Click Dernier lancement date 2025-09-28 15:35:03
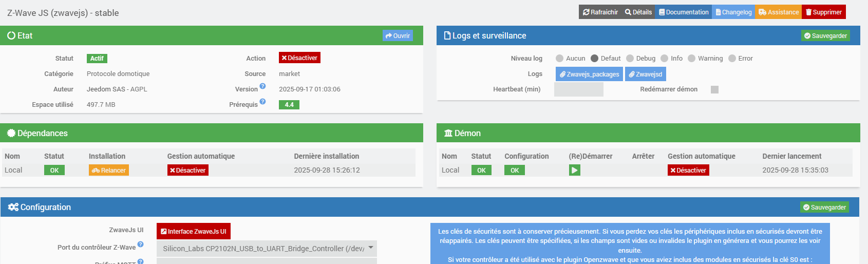The height and width of the screenshot is (264, 868). (x=795, y=170)
